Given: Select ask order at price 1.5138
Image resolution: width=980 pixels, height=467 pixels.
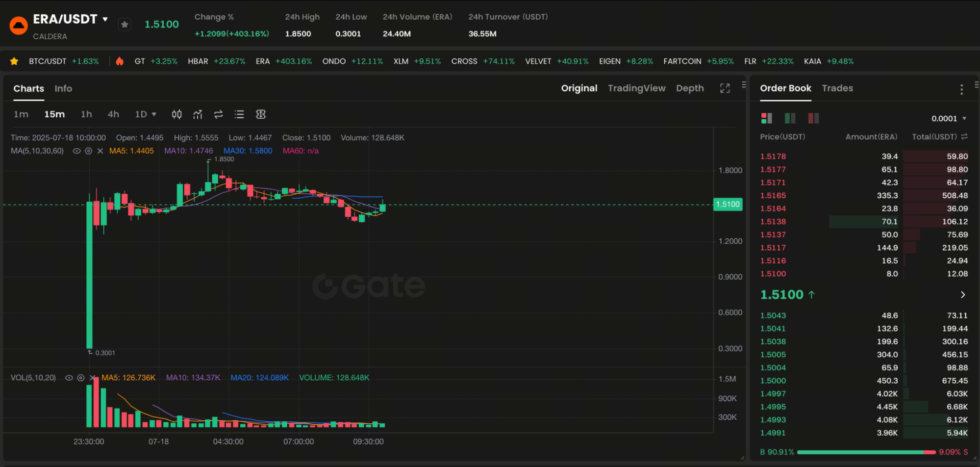Looking at the screenshot, I should [x=864, y=222].
